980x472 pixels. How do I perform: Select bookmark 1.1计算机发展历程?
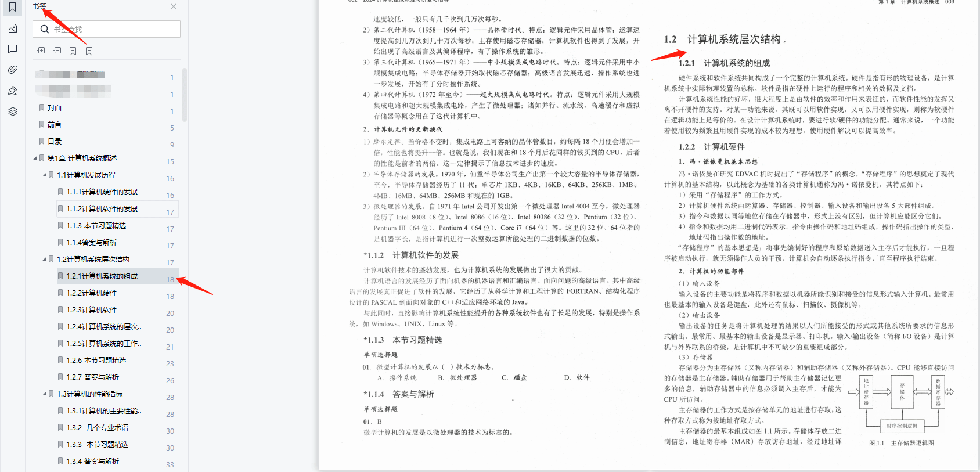point(86,175)
